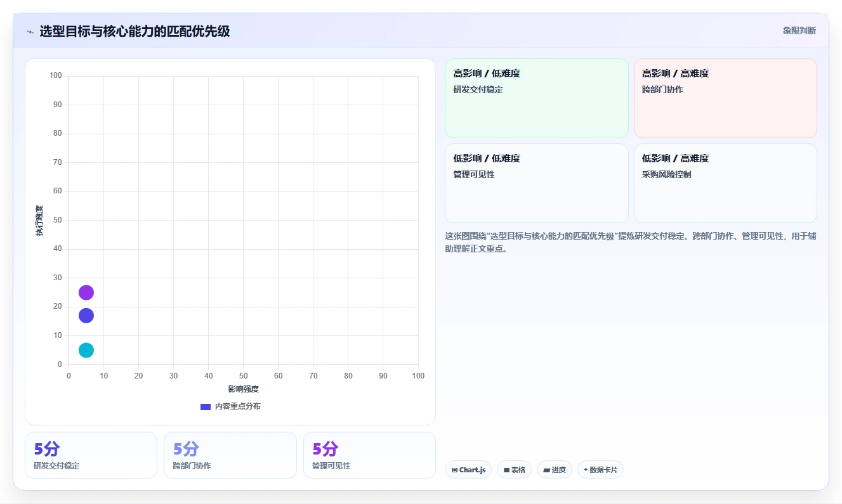Viewport: 842px width, 504px height.
Task: Select the 高影响 / 高难度 quadrant card
Action: 725,98
